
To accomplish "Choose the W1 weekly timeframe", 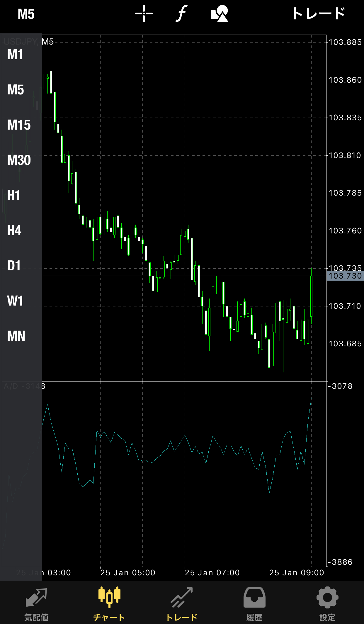I will [15, 301].
